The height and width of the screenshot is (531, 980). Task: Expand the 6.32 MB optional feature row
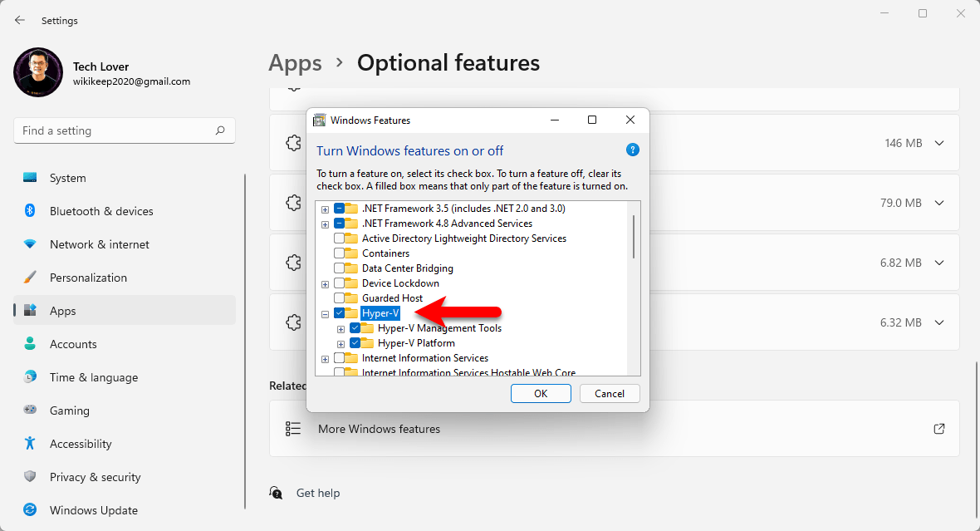pos(939,322)
